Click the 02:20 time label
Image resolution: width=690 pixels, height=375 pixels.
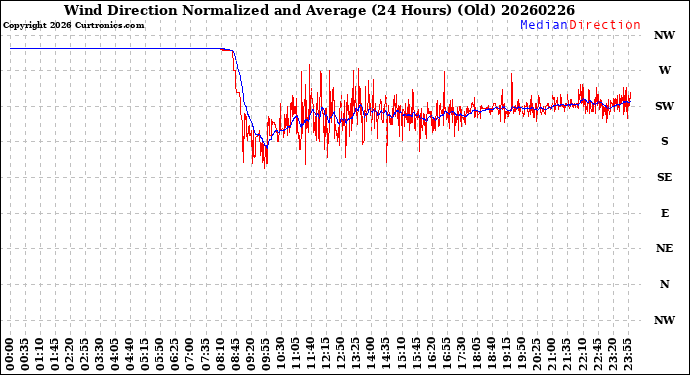click(x=70, y=354)
